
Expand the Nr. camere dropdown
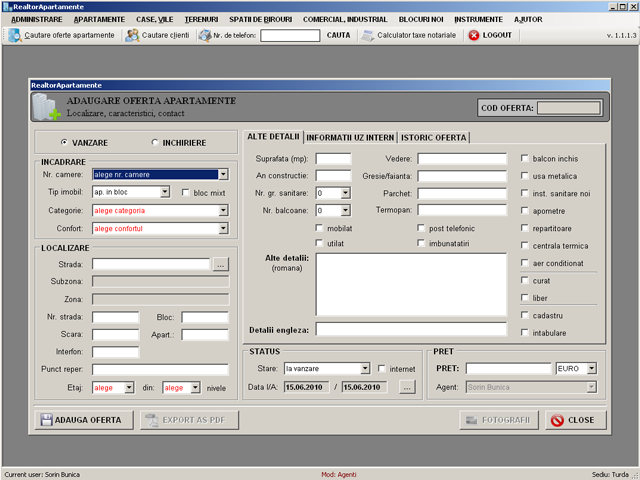(x=223, y=174)
